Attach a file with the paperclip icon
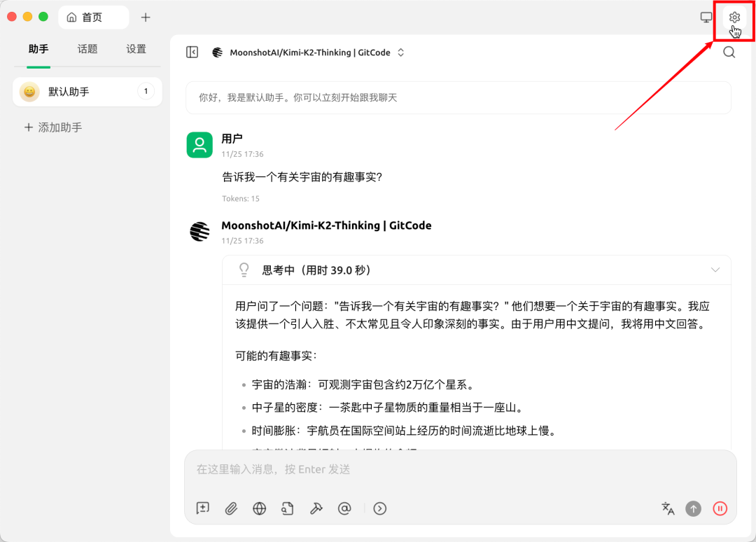Image resolution: width=756 pixels, height=542 pixels. point(231,508)
